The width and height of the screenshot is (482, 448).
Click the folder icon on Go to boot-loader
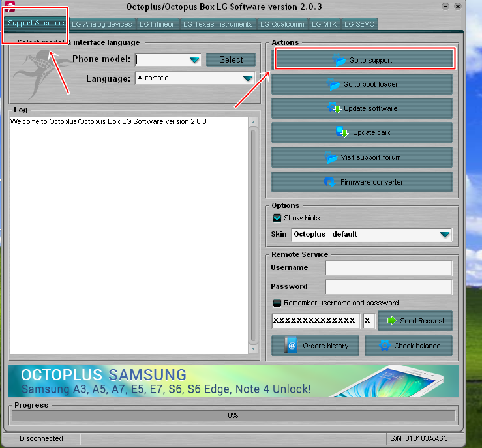(x=333, y=84)
